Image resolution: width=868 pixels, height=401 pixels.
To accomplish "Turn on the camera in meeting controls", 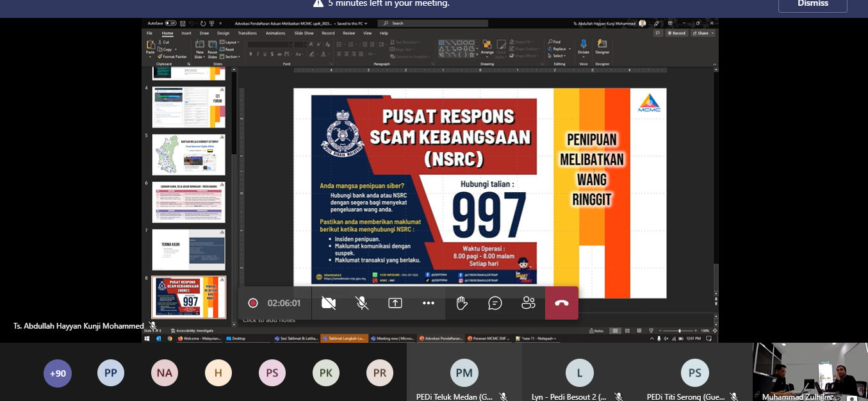I will click(x=329, y=303).
